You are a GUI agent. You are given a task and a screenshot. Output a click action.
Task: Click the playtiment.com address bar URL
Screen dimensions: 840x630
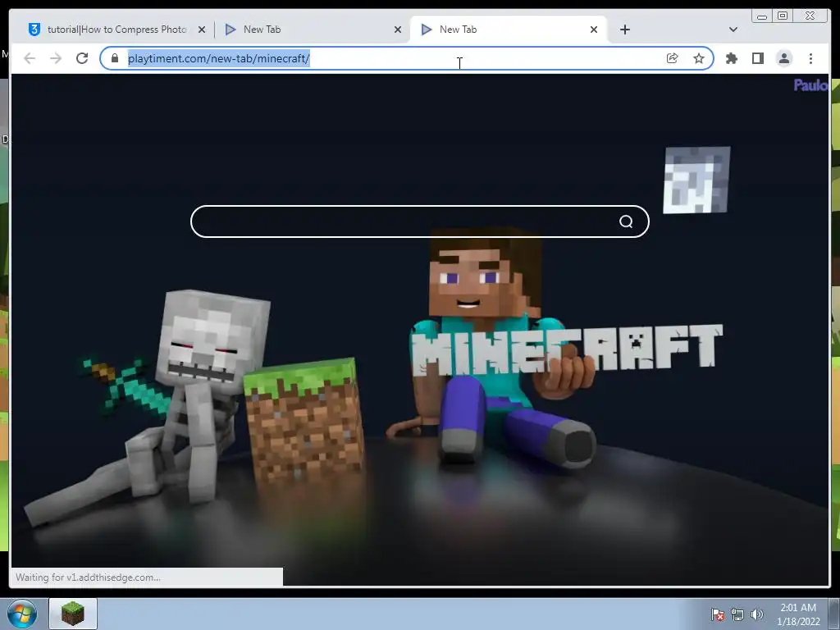[x=218, y=58]
